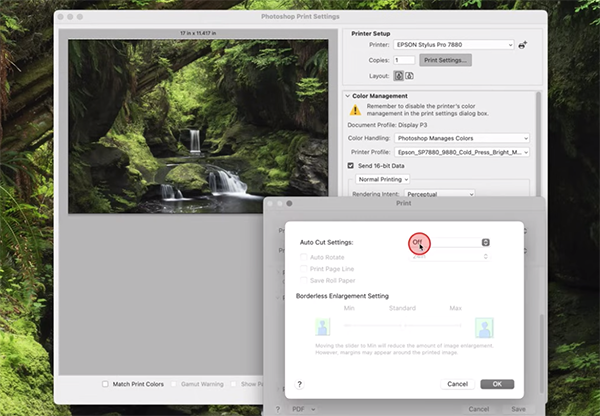Click Cancel at bottom of Print dialog
Image resolution: width=600 pixels, height=416 pixels.
(x=479, y=409)
